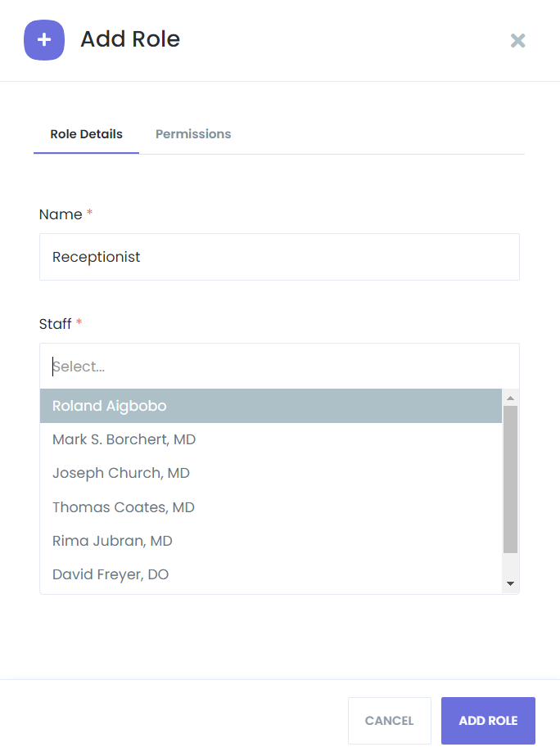Screen dimensions: 560x756
Task: Open the Staff Select dropdown
Action: pyautogui.click(x=279, y=366)
